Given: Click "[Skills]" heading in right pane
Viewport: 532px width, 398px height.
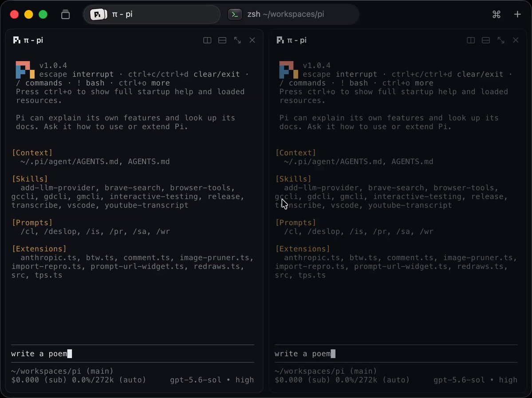Looking at the screenshot, I should tap(293, 179).
